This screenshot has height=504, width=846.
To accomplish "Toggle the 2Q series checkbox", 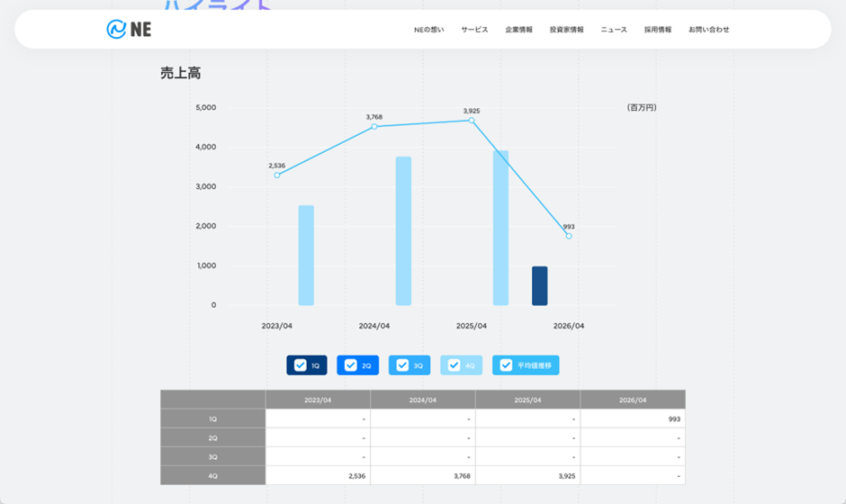I will click(351, 365).
